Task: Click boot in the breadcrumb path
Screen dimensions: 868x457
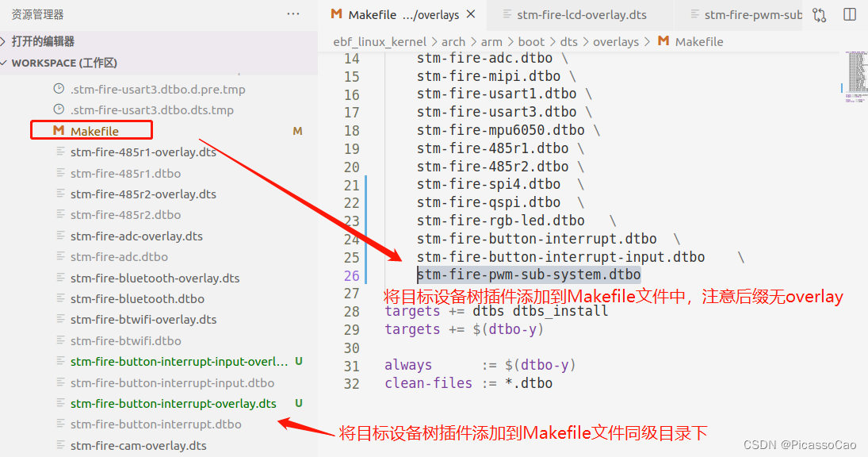Action: (531, 41)
